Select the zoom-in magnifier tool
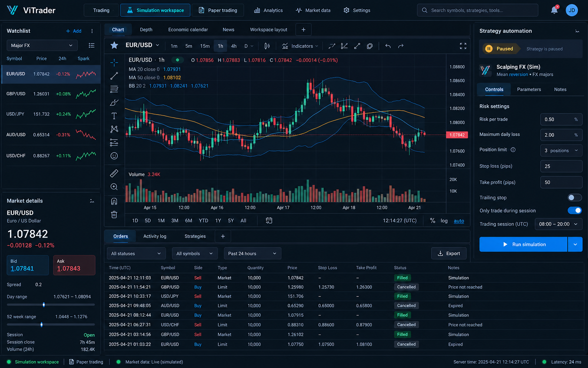The height and width of the screenshot is (368, 588). (114, 187)
